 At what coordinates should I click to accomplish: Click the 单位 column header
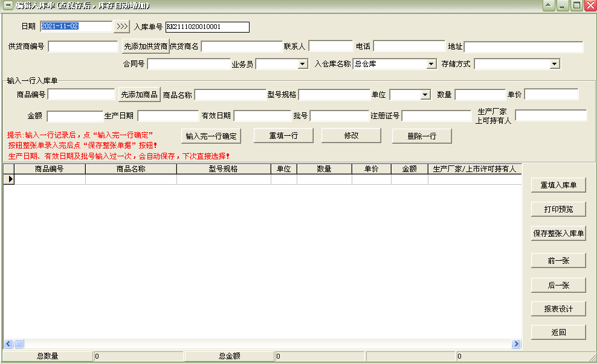[284, 169]
